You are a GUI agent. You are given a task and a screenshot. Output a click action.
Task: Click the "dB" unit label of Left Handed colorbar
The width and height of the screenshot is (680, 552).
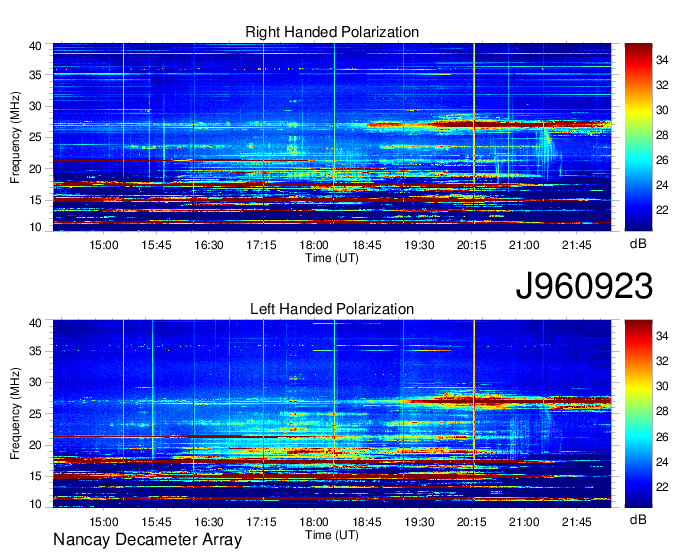pos(638,519)
